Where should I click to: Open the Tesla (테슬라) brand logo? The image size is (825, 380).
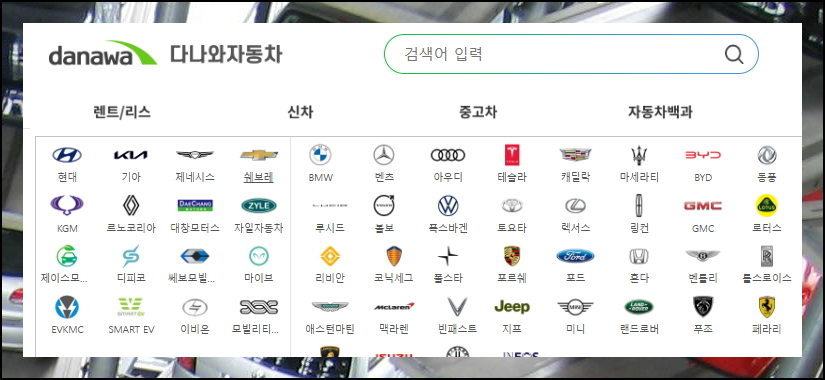(512, 155)
